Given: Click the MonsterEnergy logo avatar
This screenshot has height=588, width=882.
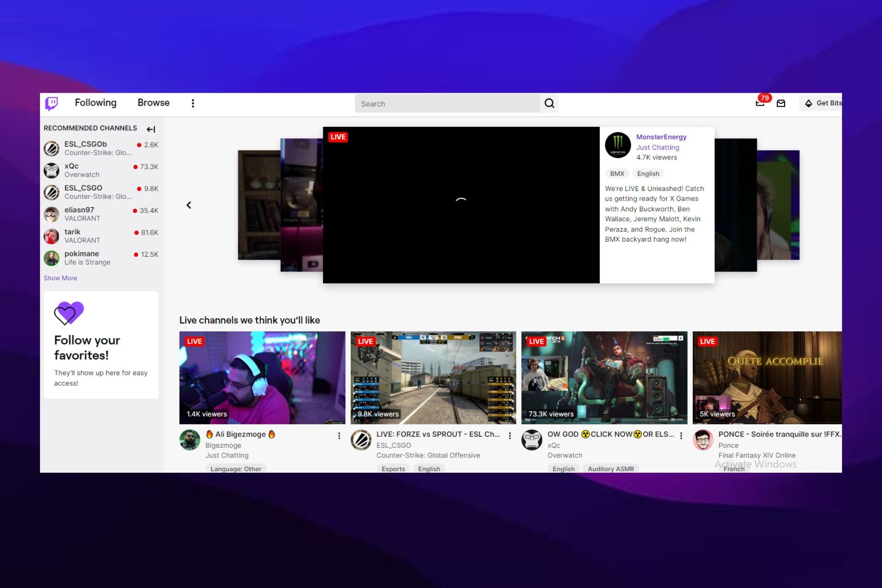Looking at the screenshot, I should point(618,145).
